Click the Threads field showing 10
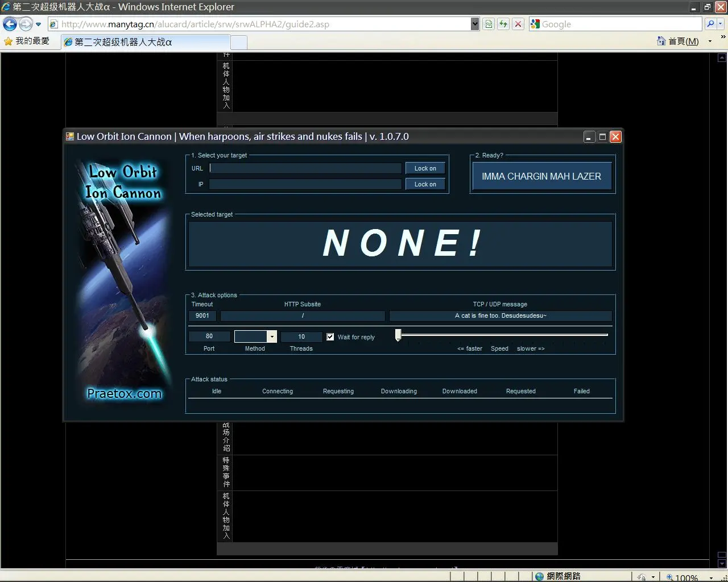The image size is (728, 582). click(301, 336)
